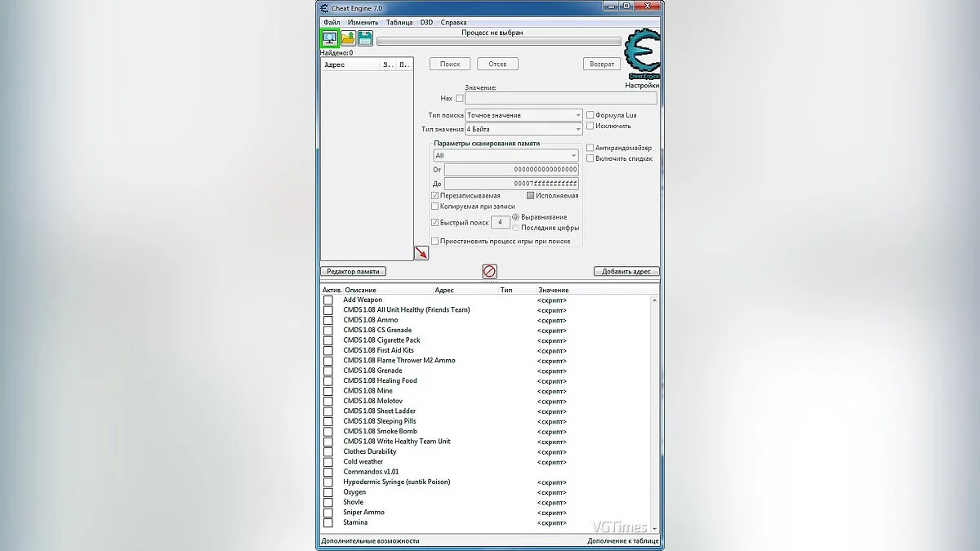
Task: Toggle Исполняемая checkbox
Action: [x=530, y=196]
